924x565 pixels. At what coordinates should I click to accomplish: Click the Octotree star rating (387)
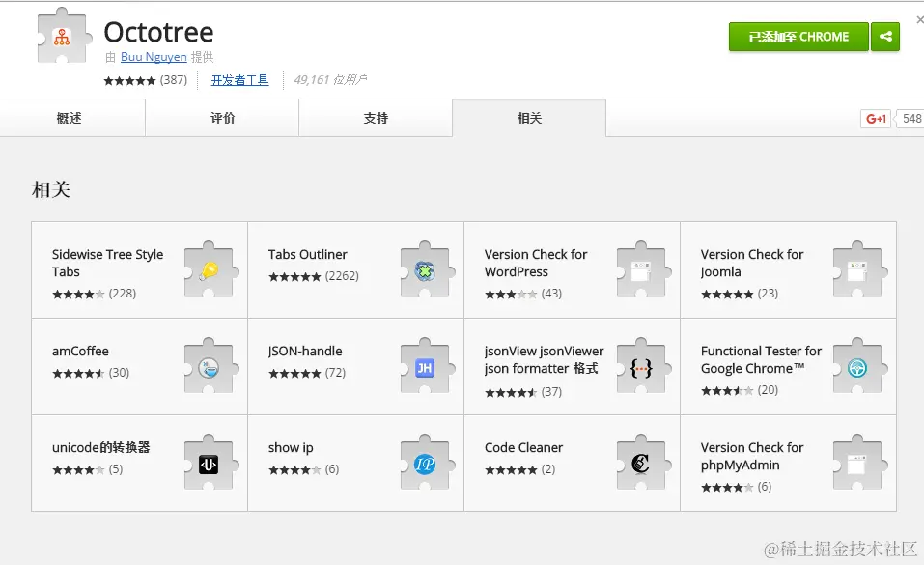145,80
